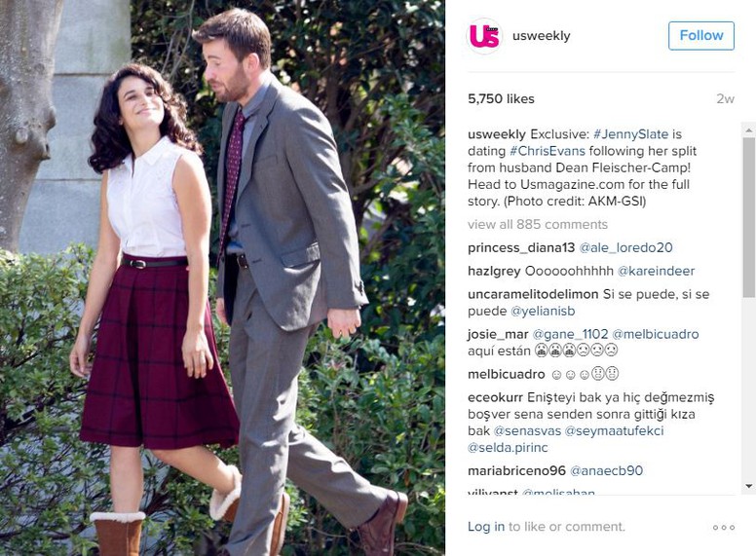Screen dimensions: 756x556
Task: Visit hazlgrey's profile from the comments
Action: [494, 271]
